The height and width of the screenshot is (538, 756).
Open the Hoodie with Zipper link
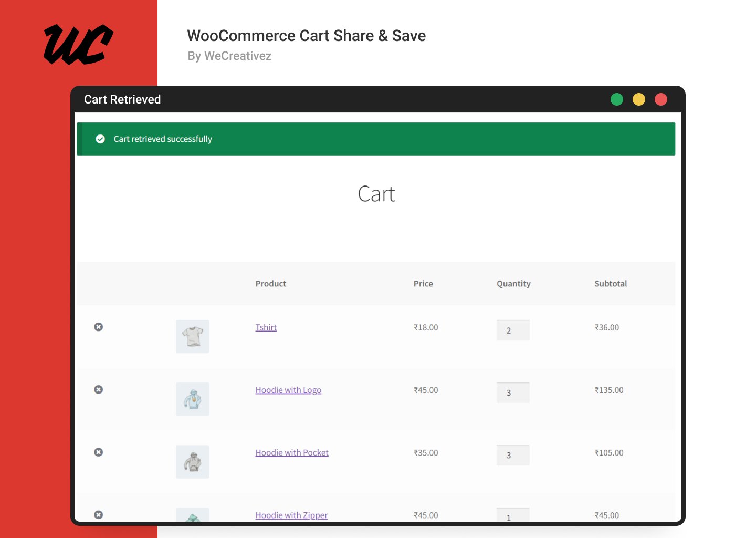(x=291, y=515)
